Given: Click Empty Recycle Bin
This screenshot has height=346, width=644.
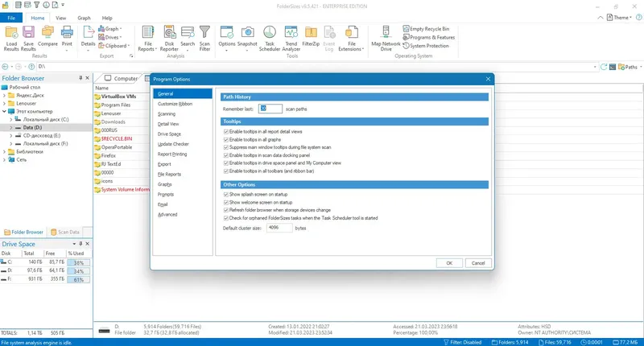Looking at the screenshot, I should coord(426,29).
